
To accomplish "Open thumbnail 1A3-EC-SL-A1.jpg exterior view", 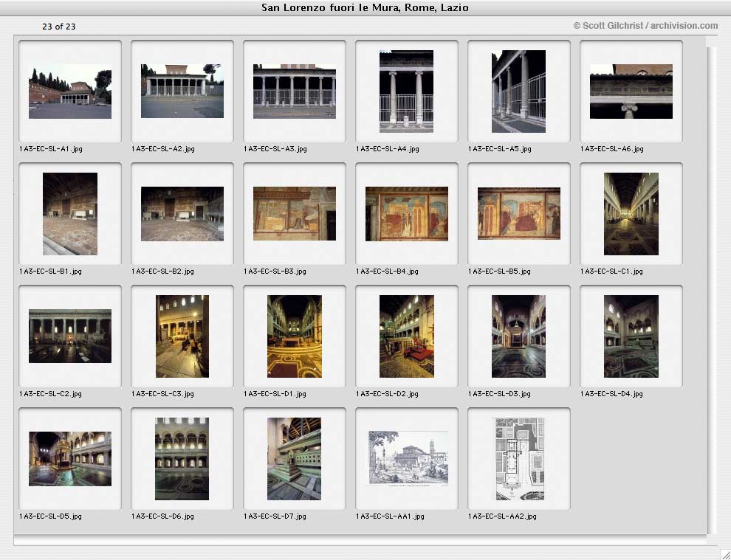I will pos(70,91).
